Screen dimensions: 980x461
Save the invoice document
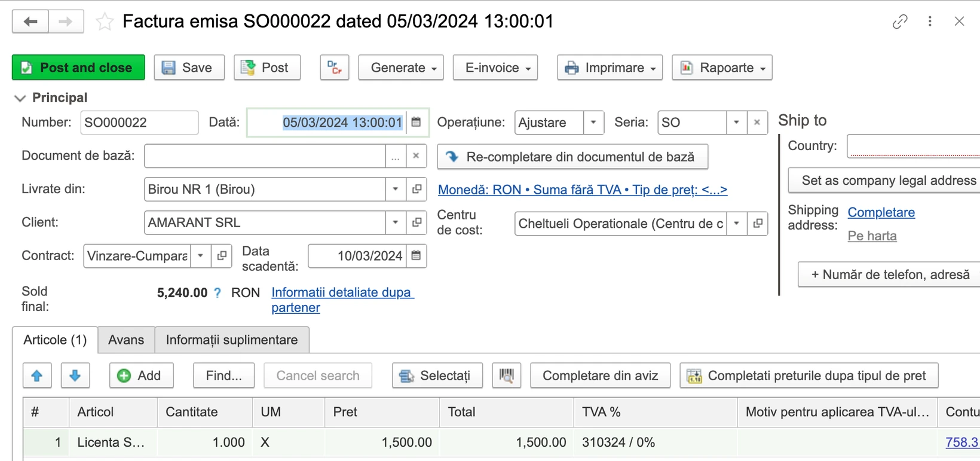coord(189,68)
